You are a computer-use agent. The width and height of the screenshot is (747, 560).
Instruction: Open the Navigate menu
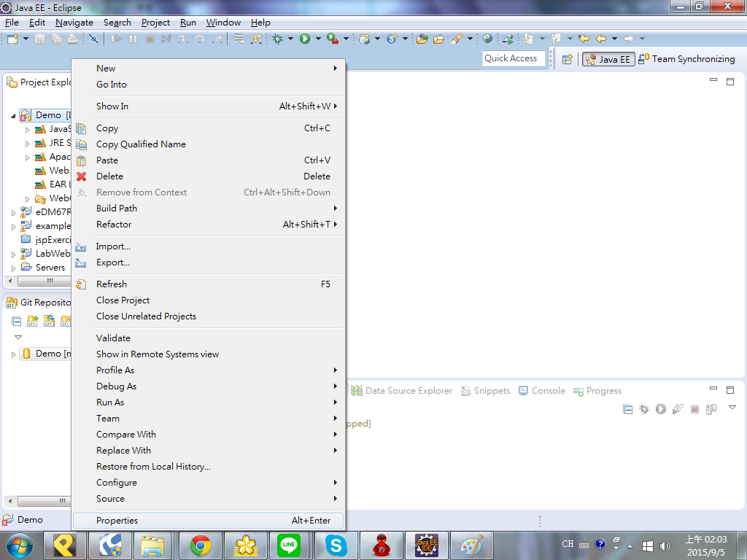click(x=74, y=23)
